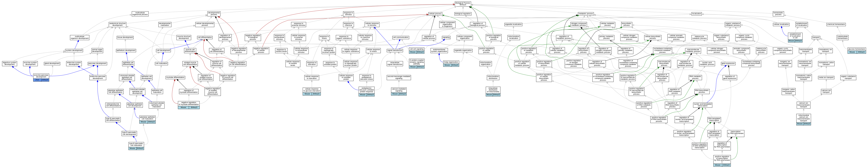Select the 'mitochondrion localization' node
This screenshot has height=168, width=868.
[x=514, y=37]
